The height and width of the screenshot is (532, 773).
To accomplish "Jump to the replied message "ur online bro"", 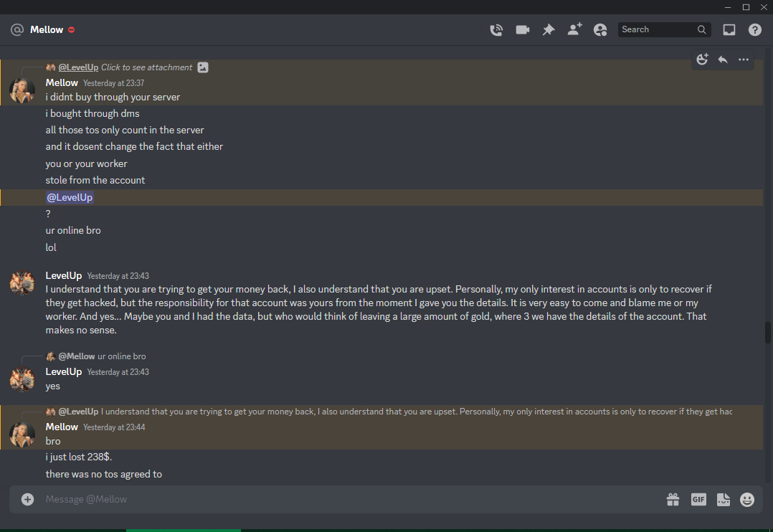I will pyautogui.click(x=122, y=356).
